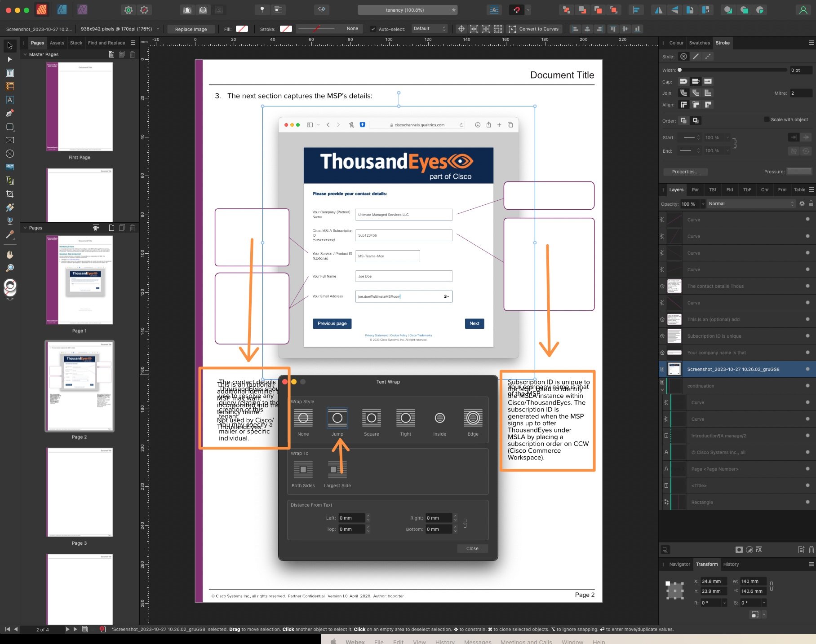Enable Scale with object checkbox

pos(767,119)
